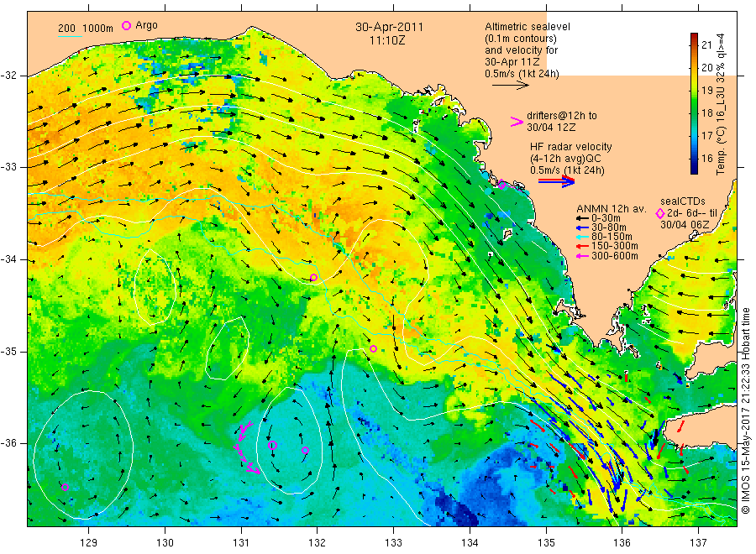
Task: Click the '30-Apr 11Z' text
Action: pyautogui.click(x=512, y=62)
